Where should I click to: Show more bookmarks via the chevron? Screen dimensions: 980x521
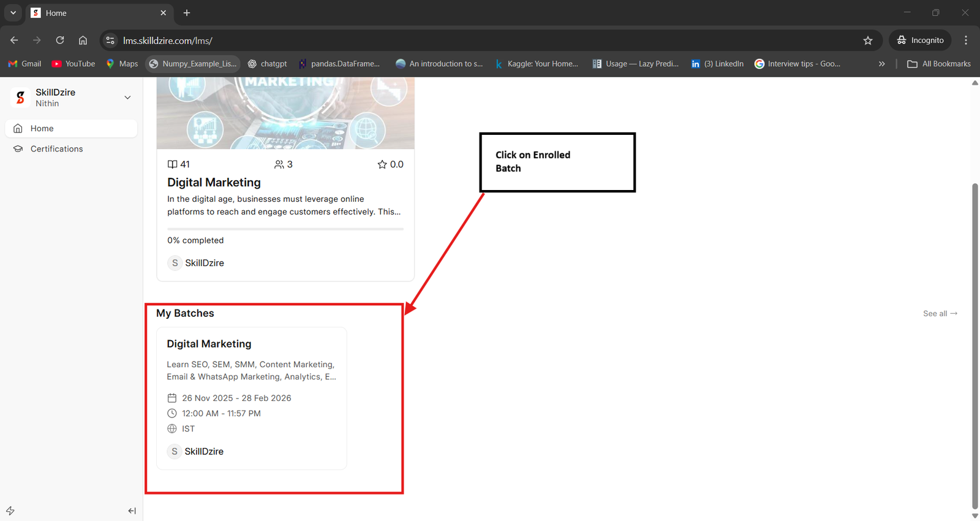(881, 64)
